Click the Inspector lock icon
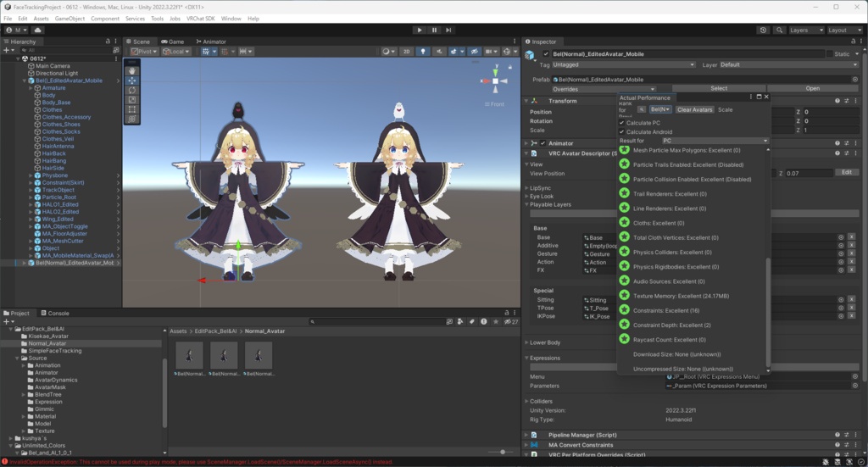The width and height of the screenshot is (868, 467). [x=853, y=42]
